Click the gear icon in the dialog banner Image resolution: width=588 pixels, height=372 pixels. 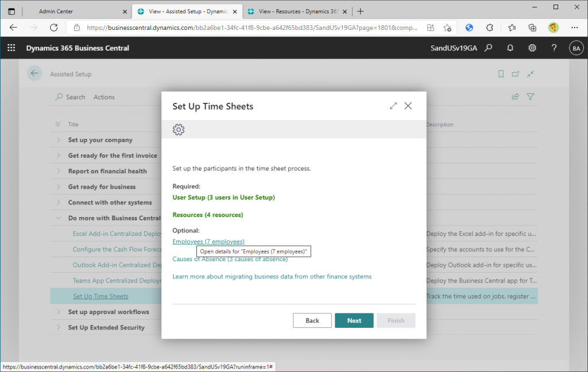point(179,129)
